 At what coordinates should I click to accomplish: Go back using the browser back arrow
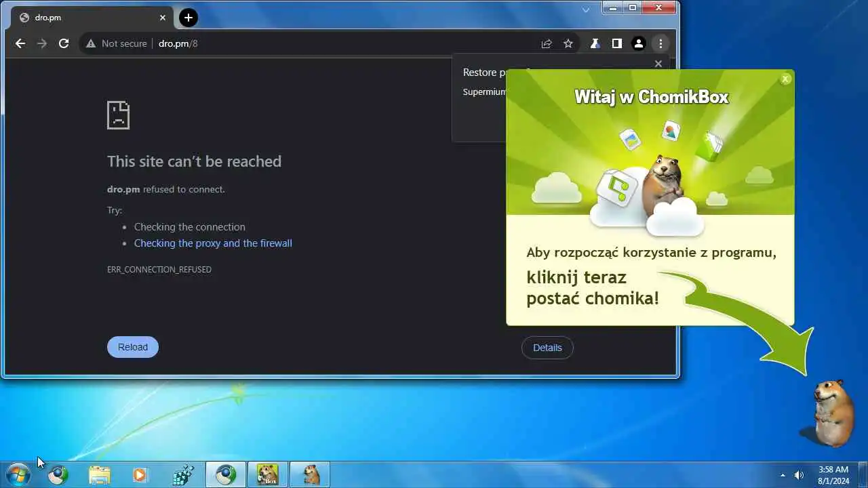pyautogui.click(x=20, y=43)
